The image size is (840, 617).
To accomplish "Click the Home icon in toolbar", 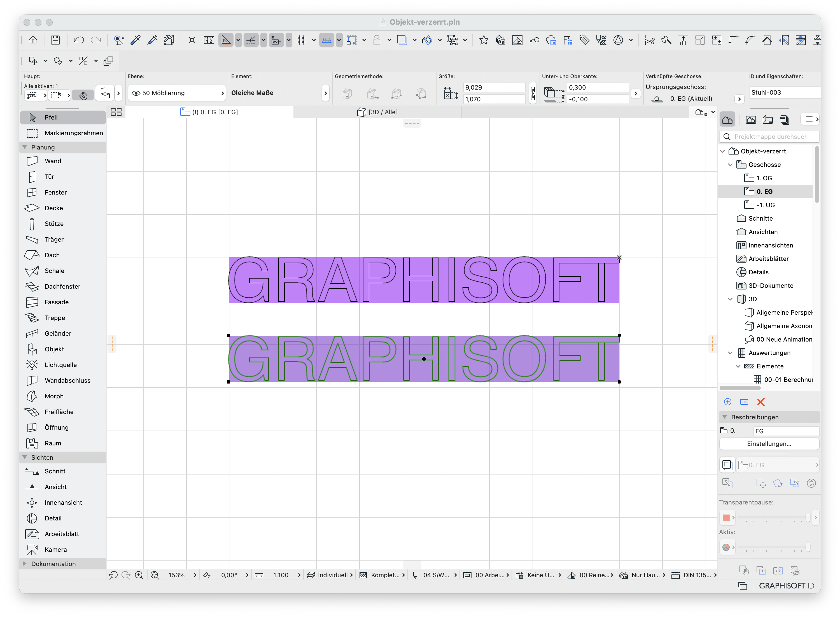I will 33,40.
